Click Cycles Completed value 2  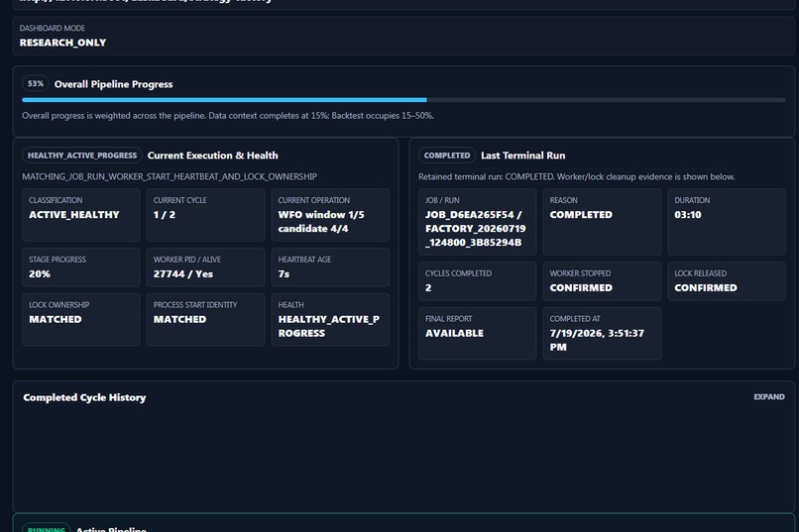[428, 288]
